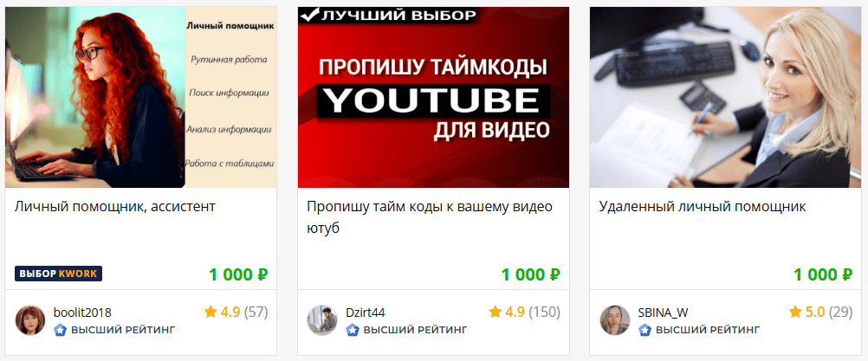This screenshot has height=361, width=868.
Task: Click the top rating badge icon under boolit2018
Action: 61,331
